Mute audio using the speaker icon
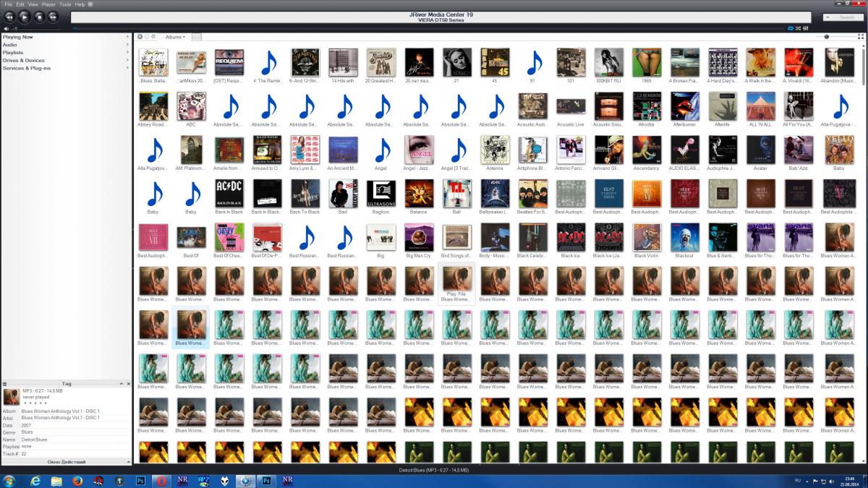 pyautogui.click(x=6, y=29)
